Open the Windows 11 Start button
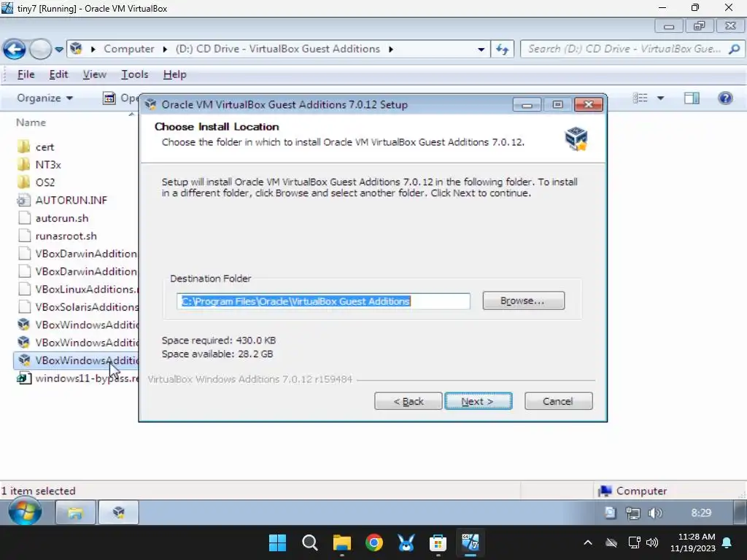This screenshot has height=560, width=747. point(277,542)
